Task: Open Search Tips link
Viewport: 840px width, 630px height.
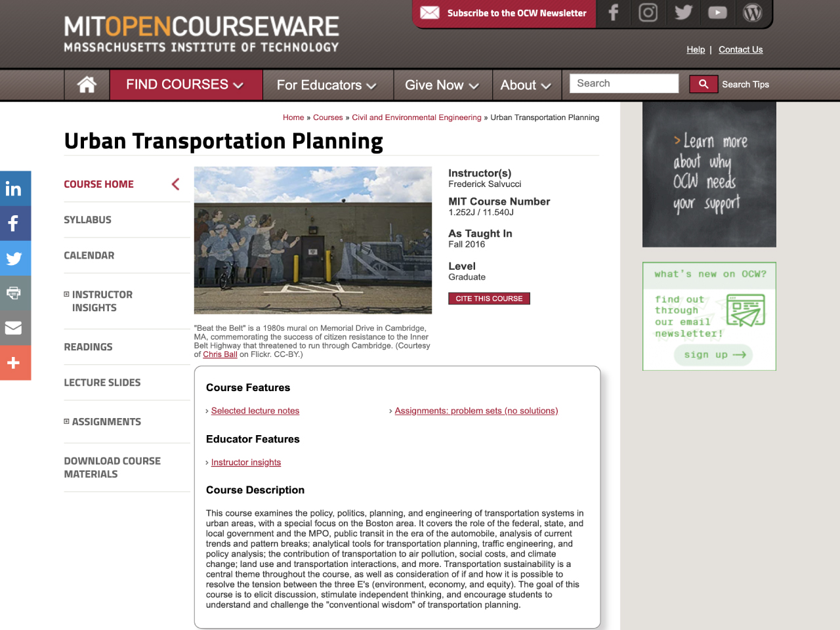Action: pos(745,85)
